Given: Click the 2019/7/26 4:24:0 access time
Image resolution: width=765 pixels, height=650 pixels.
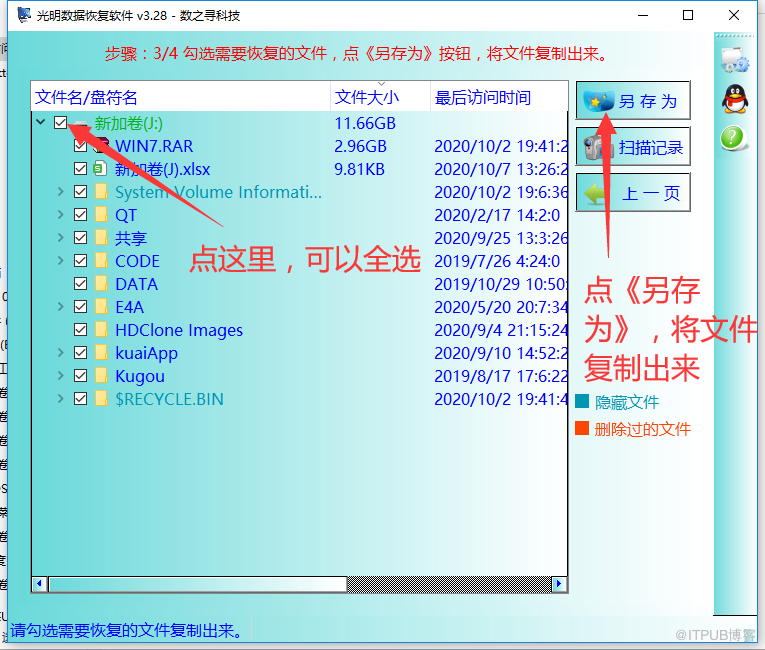Looking at the screenshot, I should tap(497, 261).
